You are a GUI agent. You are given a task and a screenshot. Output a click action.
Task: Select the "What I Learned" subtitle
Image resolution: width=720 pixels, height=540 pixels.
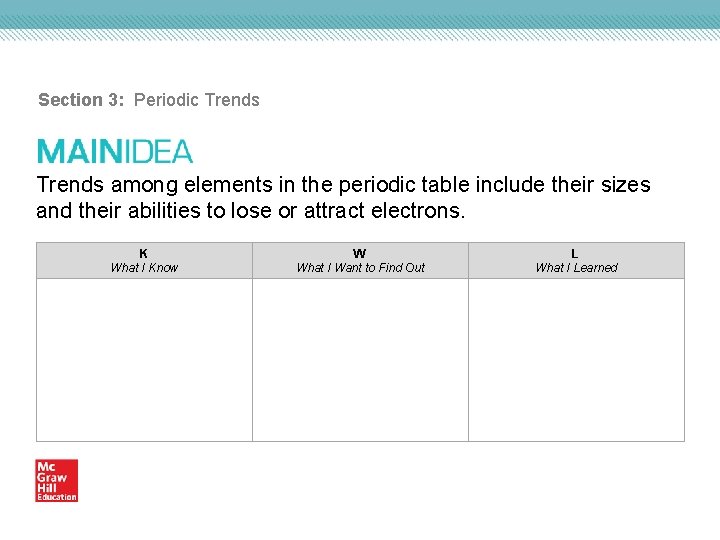tap(576, 268)
